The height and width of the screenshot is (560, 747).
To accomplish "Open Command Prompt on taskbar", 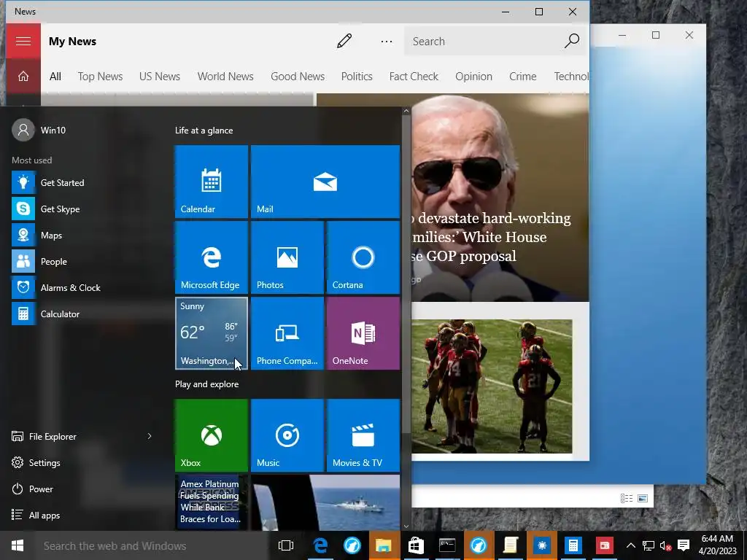I will point(447,545).
